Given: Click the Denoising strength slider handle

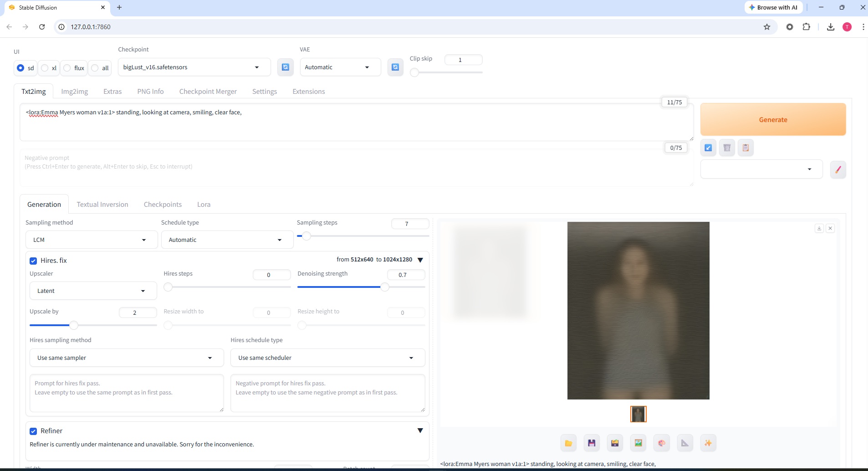Looking at the screenshot, I should (385, 287).
